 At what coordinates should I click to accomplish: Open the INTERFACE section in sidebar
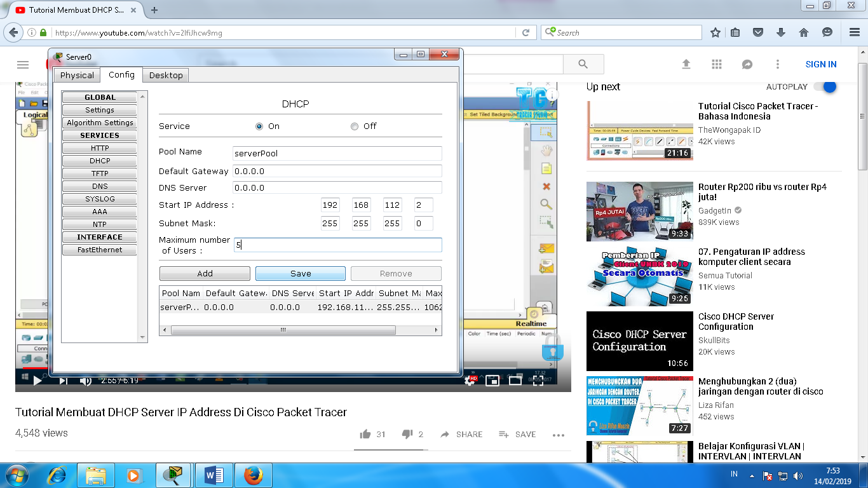(98, 236)
